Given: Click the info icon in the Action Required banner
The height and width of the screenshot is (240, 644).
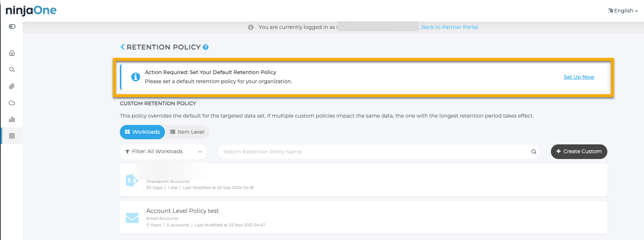Looking at the screenshot, I should tap(136, 77).
